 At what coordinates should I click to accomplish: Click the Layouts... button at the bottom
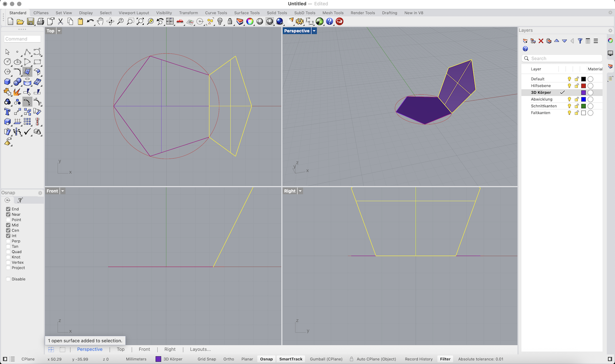(200, 349)
